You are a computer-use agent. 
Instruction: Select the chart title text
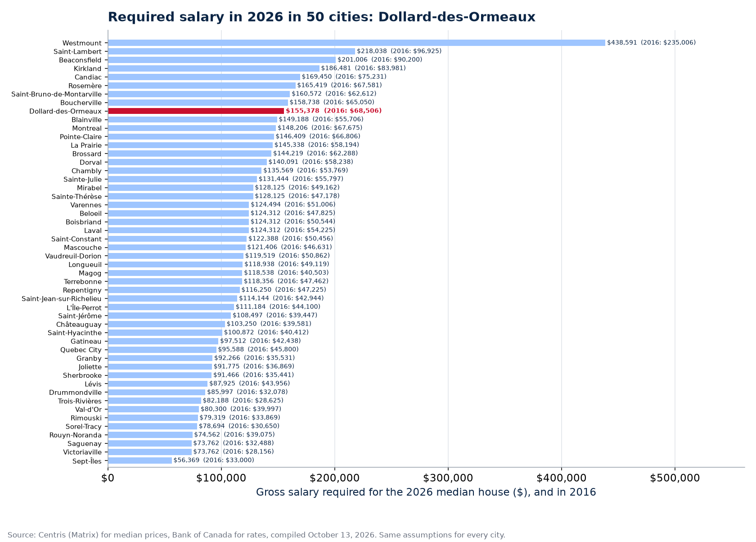(321, 17)
